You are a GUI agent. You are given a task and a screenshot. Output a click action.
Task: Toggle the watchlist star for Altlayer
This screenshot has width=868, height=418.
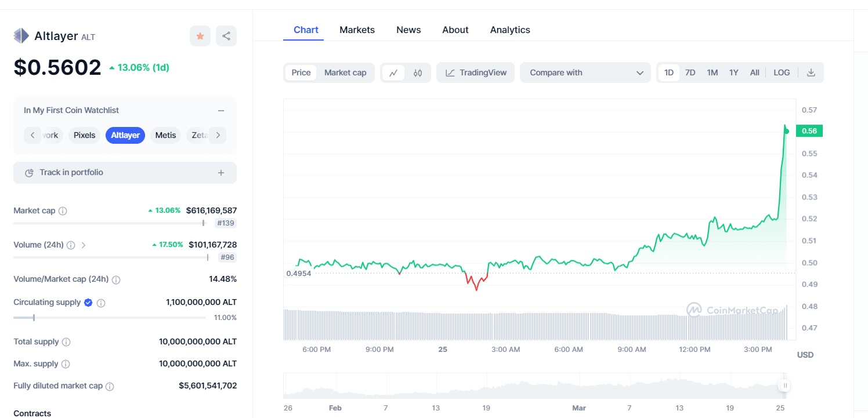(200, 35)
